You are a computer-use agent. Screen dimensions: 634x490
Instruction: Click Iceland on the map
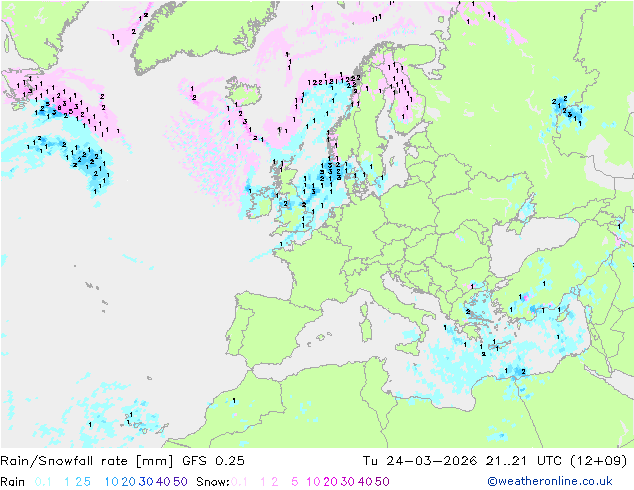(243, 92)
